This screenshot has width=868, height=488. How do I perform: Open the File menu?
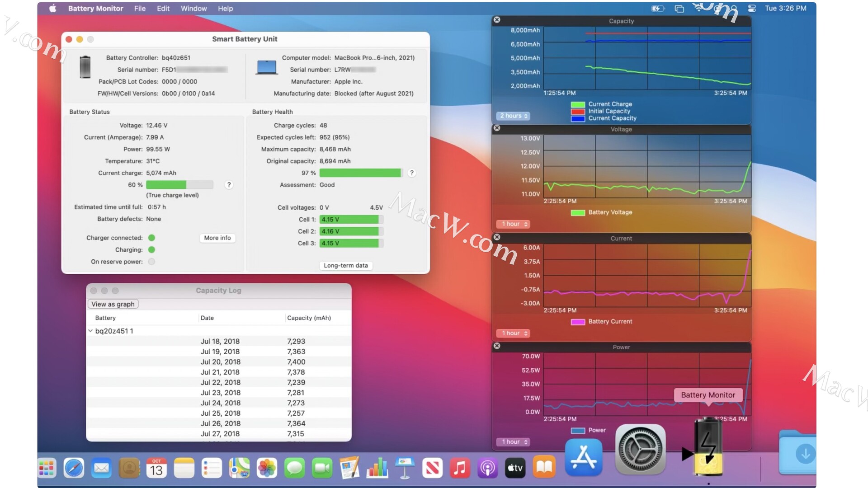point(140,8)
